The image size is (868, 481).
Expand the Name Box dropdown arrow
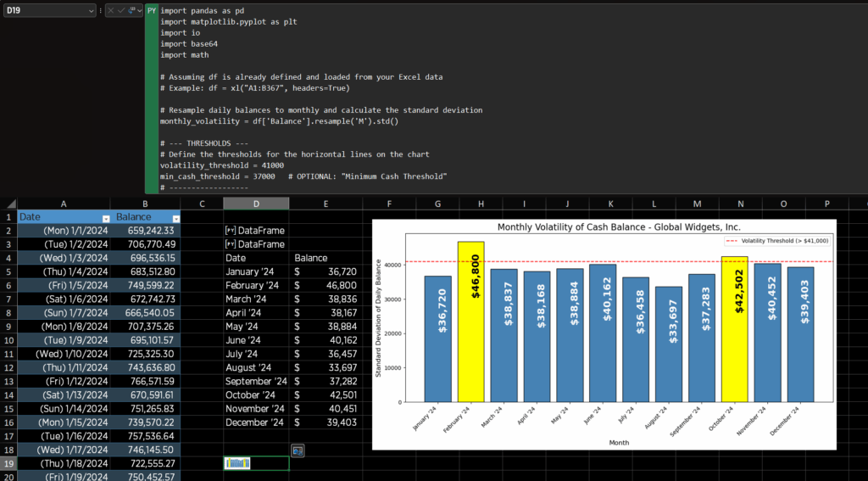click(x=90, y=10)
